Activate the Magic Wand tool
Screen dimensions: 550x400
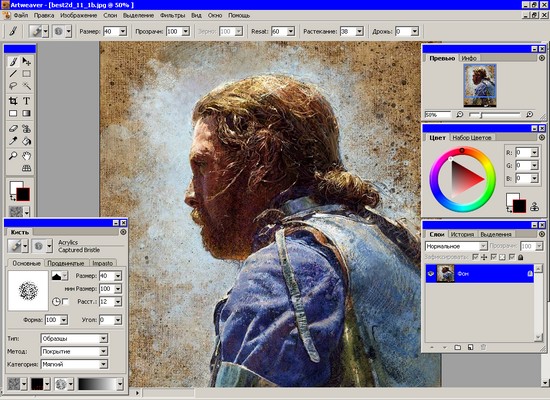tap(26, 86)
